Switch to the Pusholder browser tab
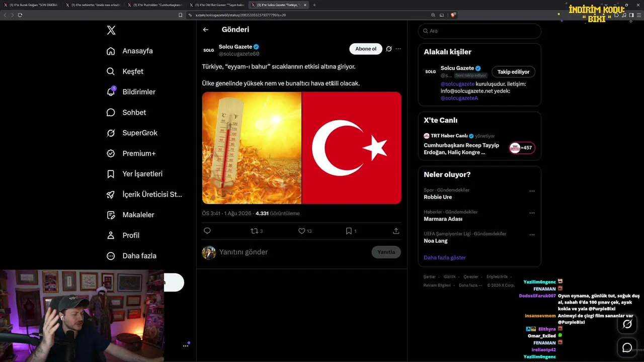 click(155, 5)
